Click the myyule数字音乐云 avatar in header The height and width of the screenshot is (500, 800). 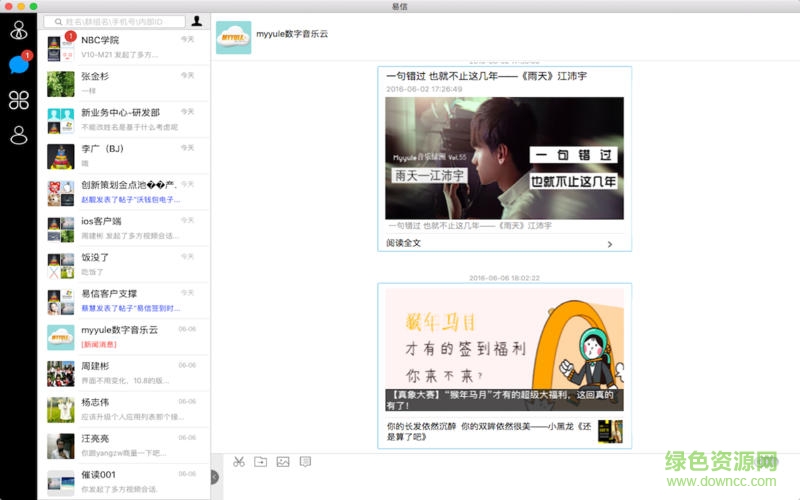click(234, 38)
